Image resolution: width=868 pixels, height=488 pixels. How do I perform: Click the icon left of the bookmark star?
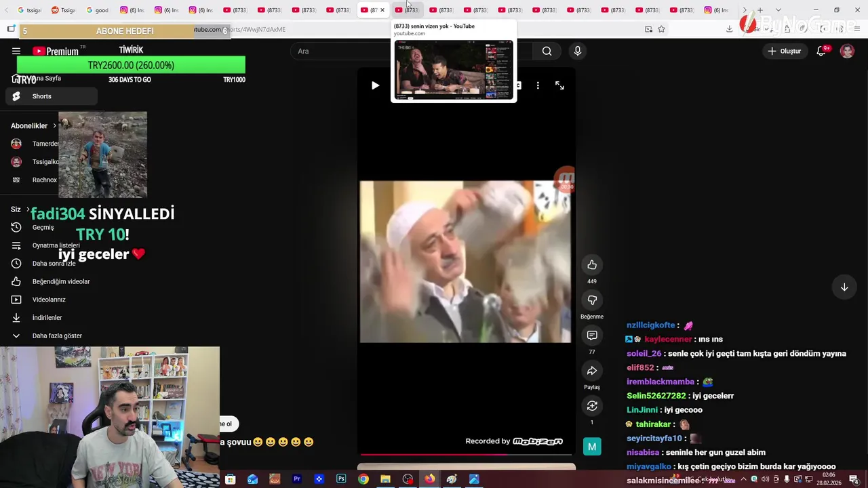(x=648, y=29)
